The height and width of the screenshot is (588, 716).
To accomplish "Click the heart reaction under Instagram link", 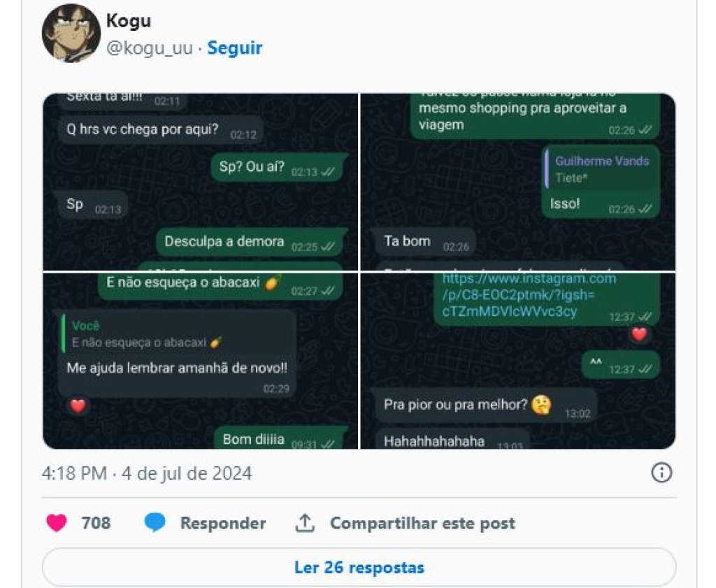I will coord(639,335).
